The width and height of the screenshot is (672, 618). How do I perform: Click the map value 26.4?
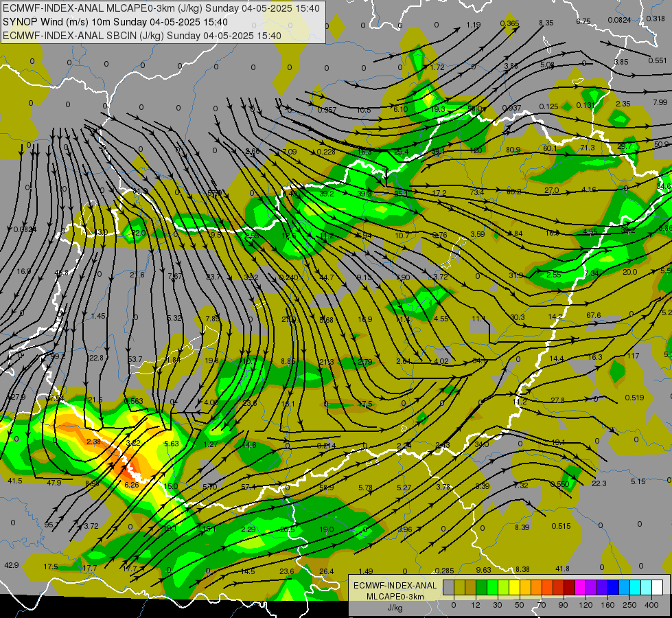[x=326, y=571]
